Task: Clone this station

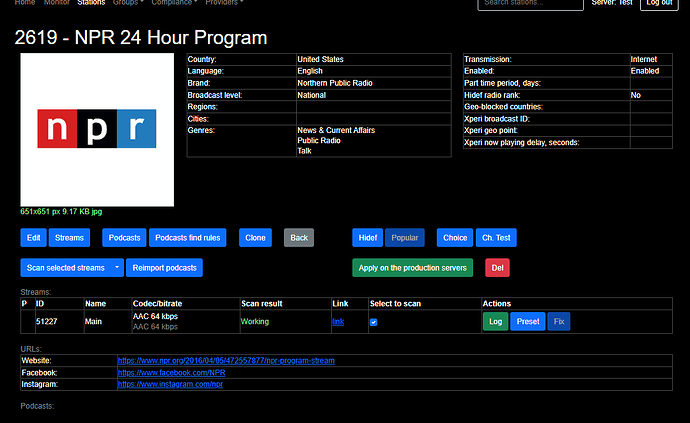Action: tap(255, 238)
